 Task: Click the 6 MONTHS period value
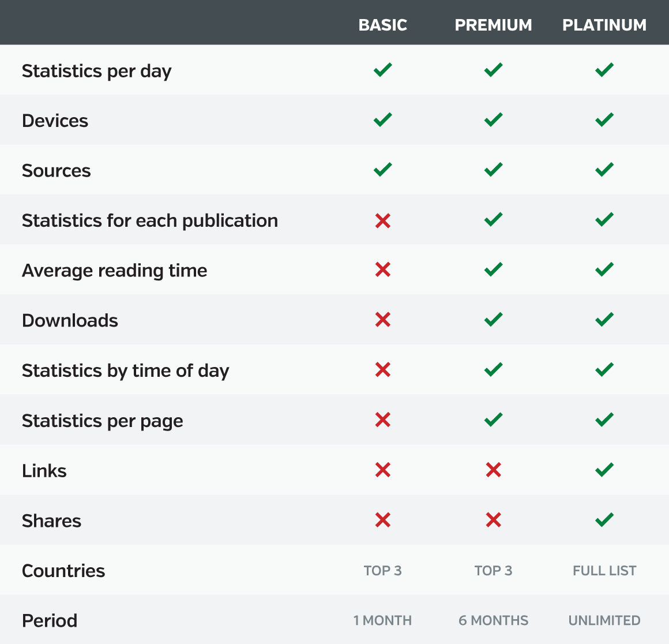pyautogui.click(x=493, y=620)
